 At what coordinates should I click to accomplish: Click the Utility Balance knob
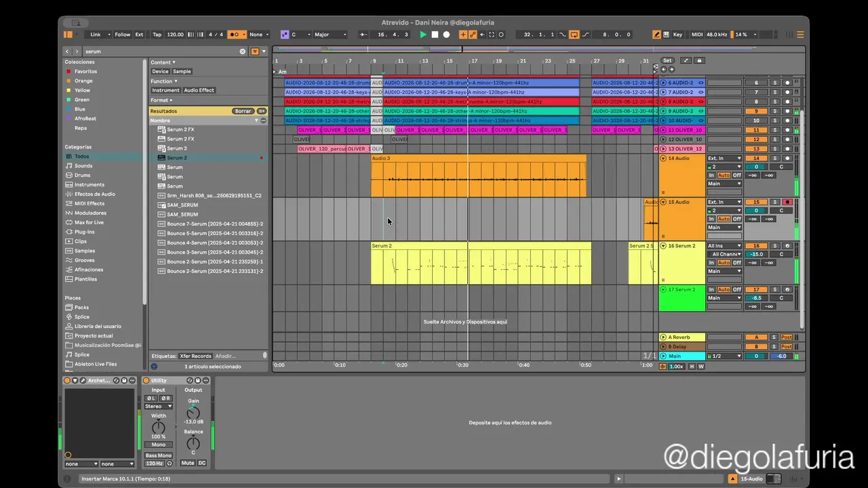point(193,444)
